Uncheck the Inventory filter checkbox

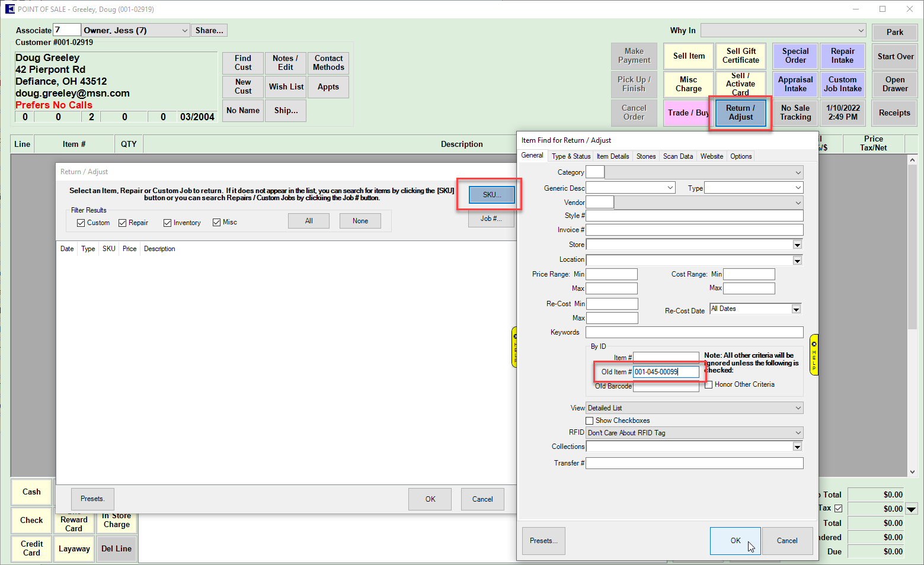click(167, 223)
